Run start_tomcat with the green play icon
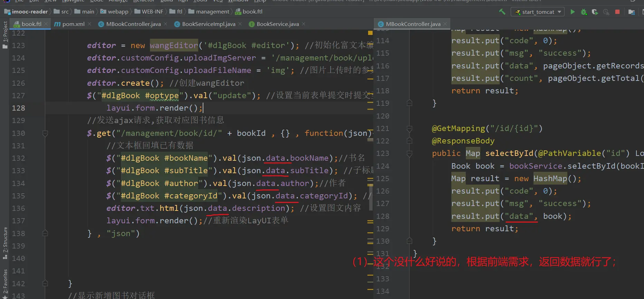The width and height of the screenshot is (644, 299). pyautogui.click(x=573, y=12)
